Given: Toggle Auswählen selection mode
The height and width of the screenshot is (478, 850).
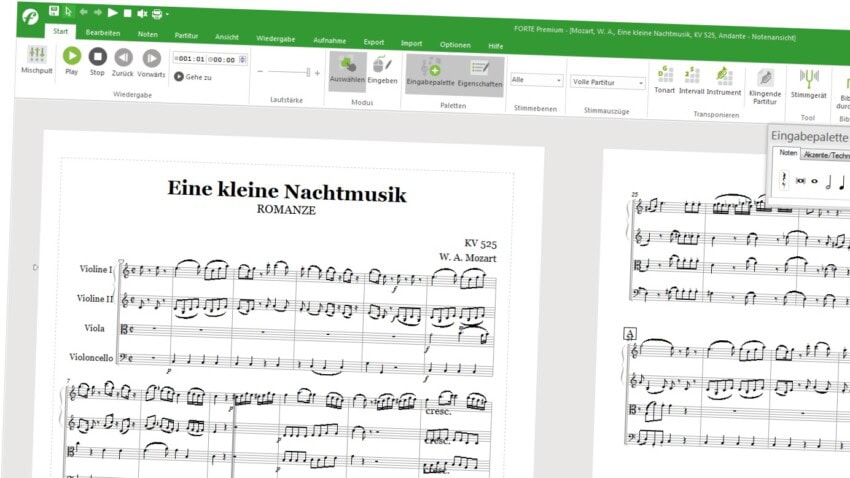Looking at the screenshot, I should coord(347,68).
